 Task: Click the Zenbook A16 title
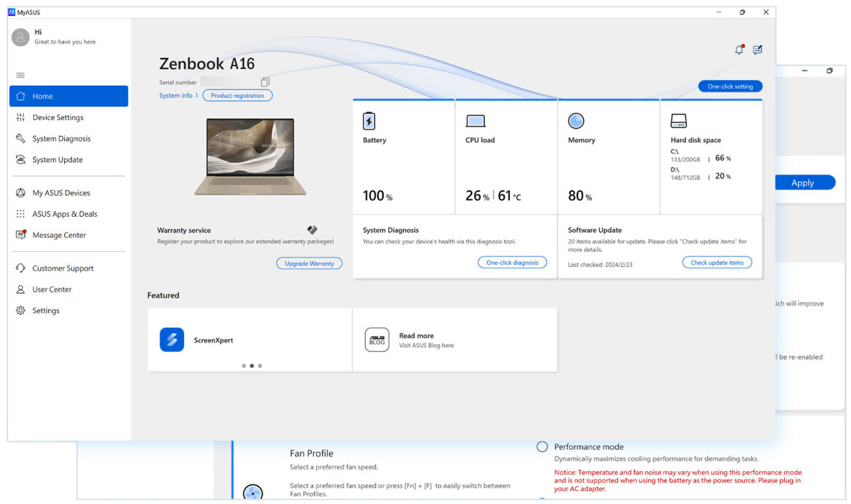(x=207, y=64)
